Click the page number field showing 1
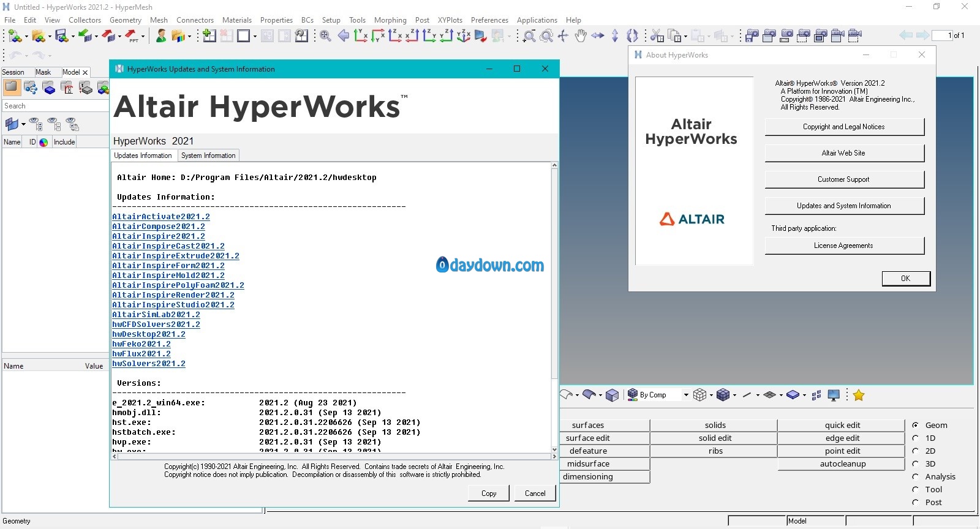This screenshot has width=980, height=529. [942, 36]
